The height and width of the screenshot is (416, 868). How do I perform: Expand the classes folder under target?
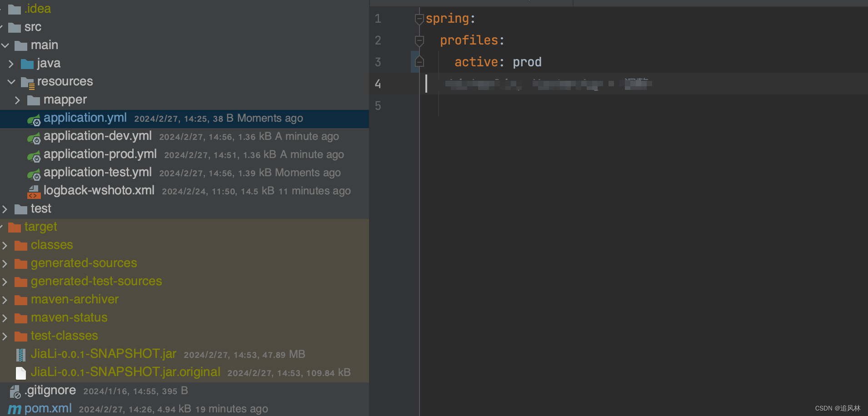(x=5, y=245)
